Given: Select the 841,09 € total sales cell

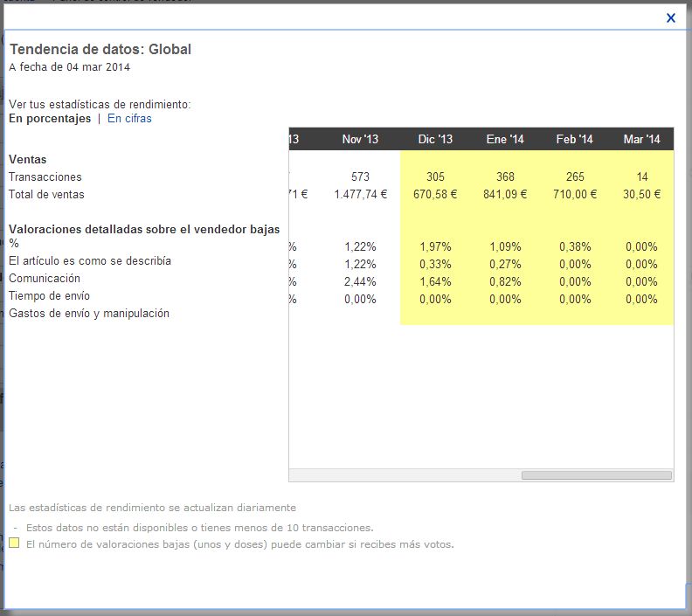Looking at the screenshot, I should click(504, 195).
